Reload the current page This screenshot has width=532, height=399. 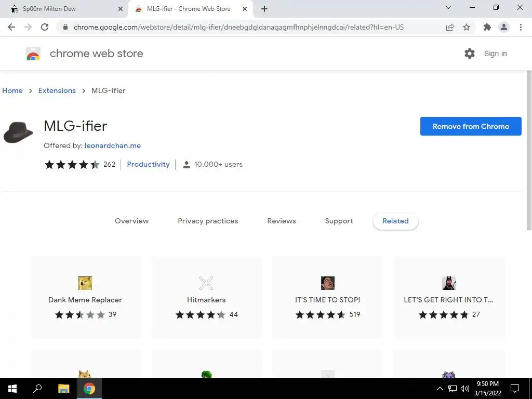(45, 27)
